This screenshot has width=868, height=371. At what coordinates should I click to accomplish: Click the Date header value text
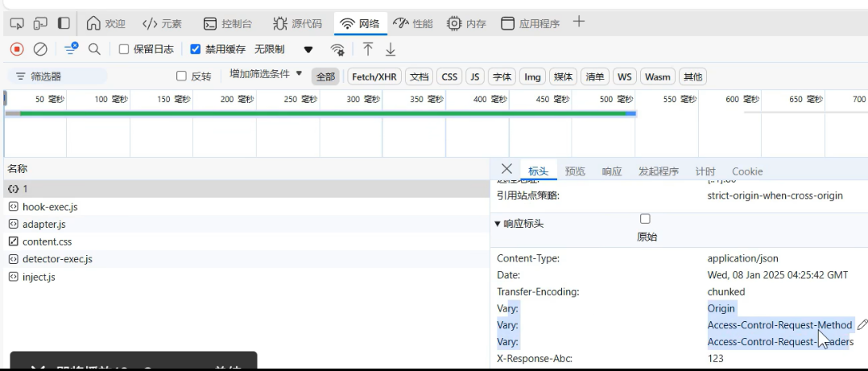coord(778,274)
